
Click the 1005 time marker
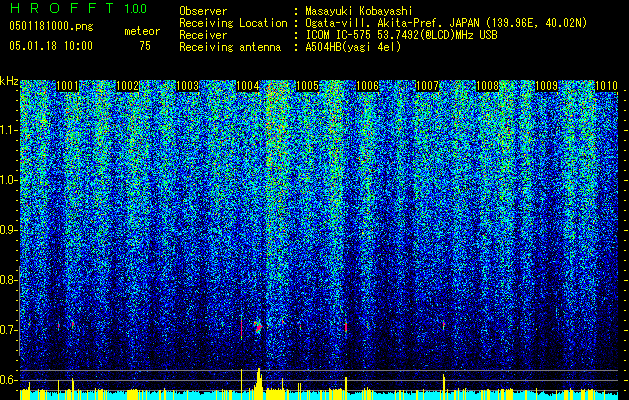click(x=307, y=86)
